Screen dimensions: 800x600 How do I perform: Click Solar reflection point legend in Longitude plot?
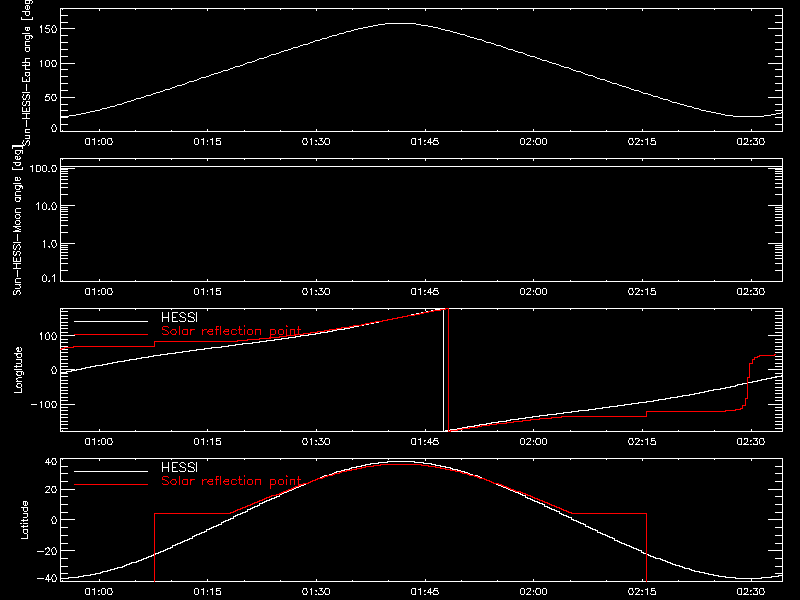(x=231, y=331)
